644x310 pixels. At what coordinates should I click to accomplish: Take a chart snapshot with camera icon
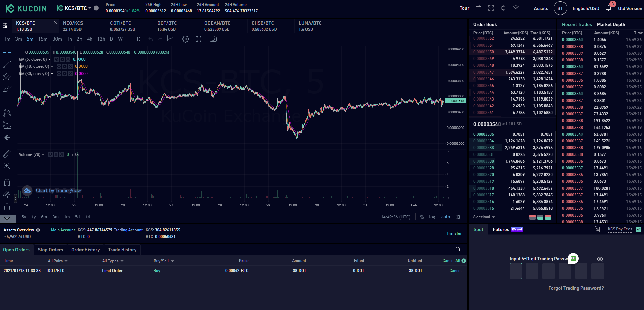213,39
